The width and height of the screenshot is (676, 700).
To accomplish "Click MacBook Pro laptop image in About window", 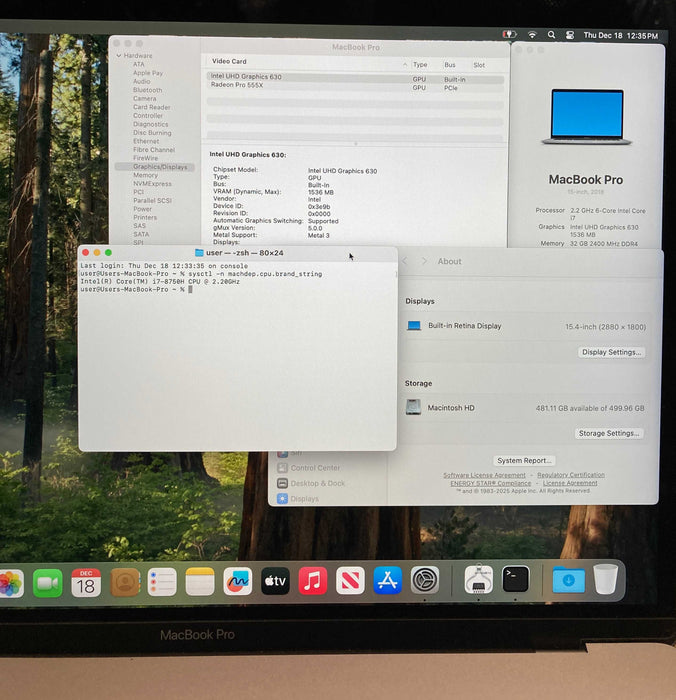I will [x=587, y=117].
